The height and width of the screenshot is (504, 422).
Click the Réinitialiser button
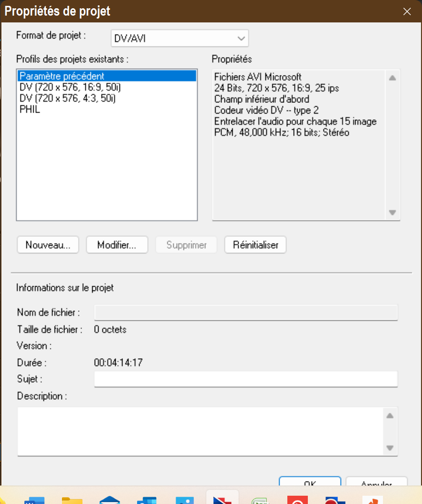[255, 245]
